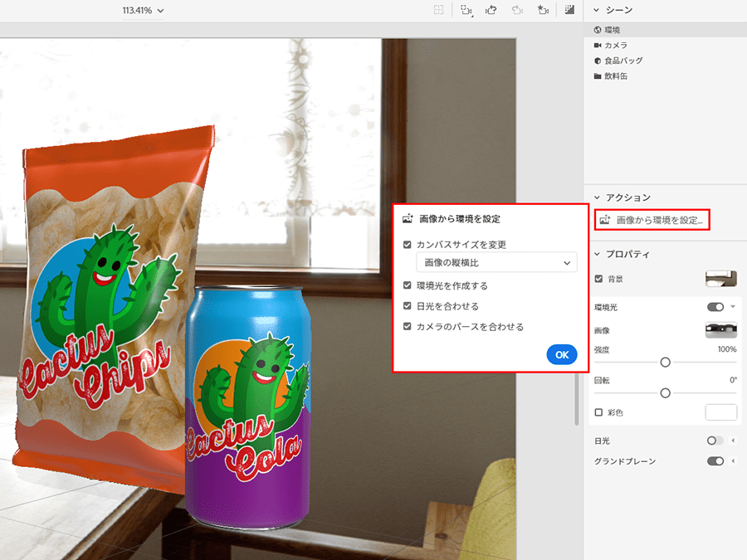The image size is (747, 560).
Task: Click the camera undo icon
Action: pyautogui.click(x=491, y=10)
